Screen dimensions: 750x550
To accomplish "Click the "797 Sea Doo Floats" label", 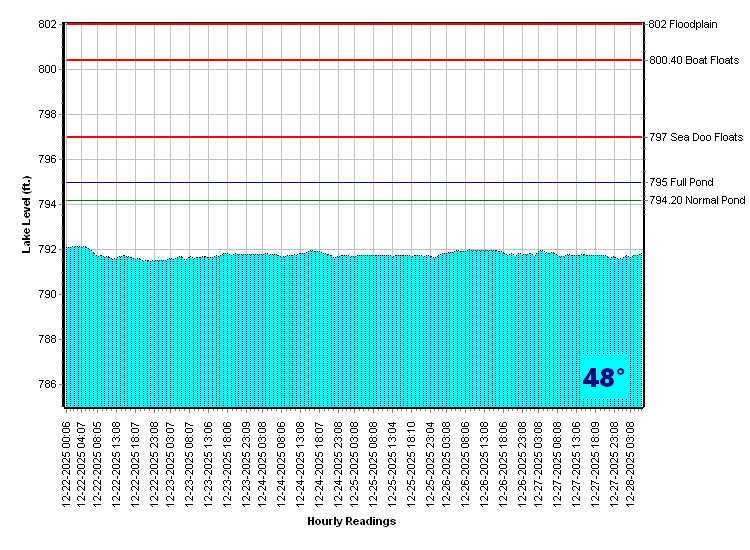I will tap(695, 137).
